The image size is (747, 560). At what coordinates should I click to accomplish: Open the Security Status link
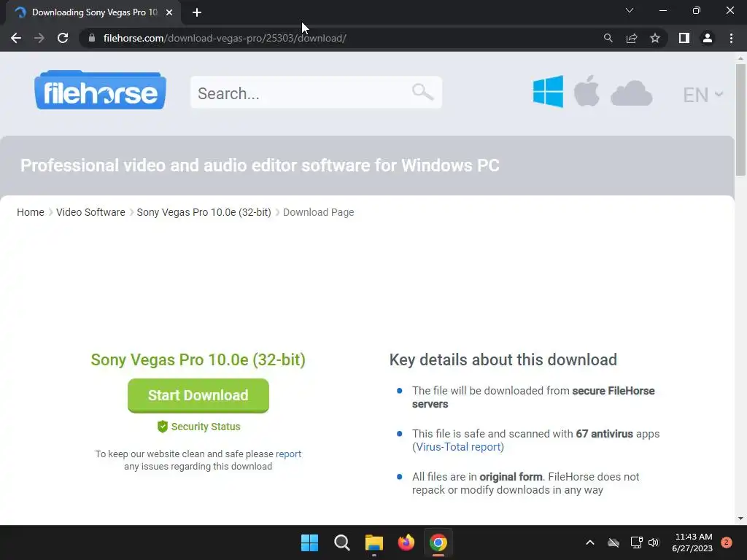tap(198, 427)
